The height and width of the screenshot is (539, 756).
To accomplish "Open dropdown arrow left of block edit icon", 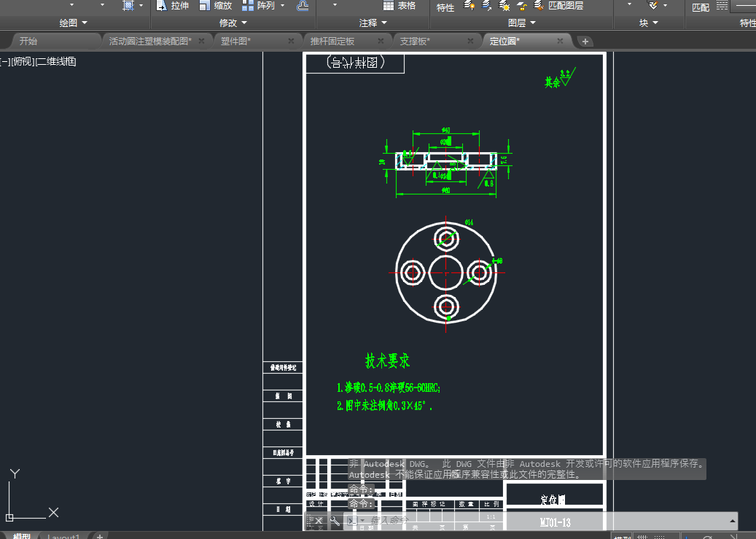I will [x=629, y=5].
